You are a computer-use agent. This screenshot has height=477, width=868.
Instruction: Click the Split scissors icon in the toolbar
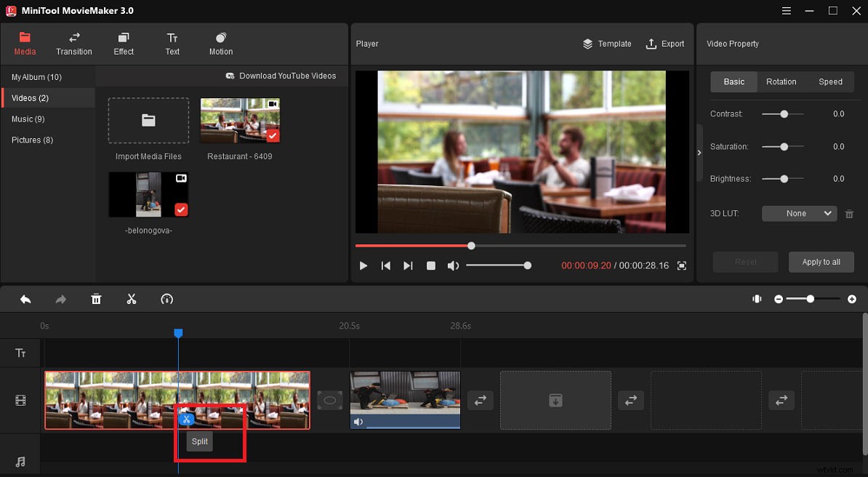(132, 299)
